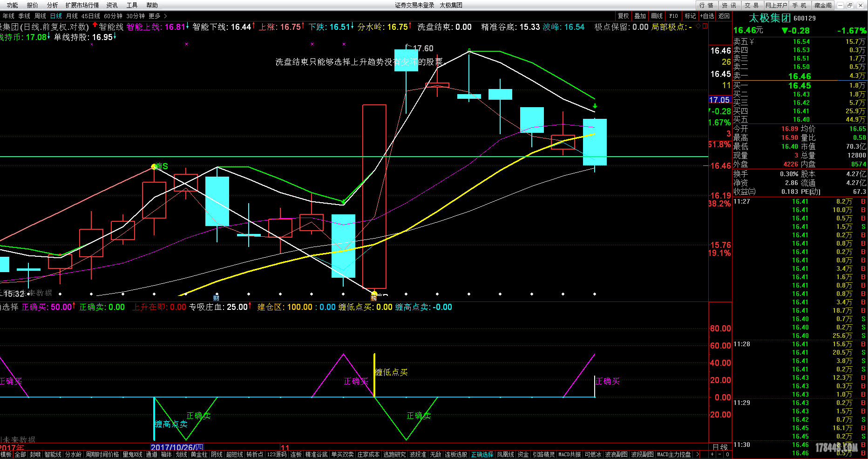Activate the 画线 drawing tool
Image resolution: width=868 pixels, height=459 pixels.
click(657, 16)
